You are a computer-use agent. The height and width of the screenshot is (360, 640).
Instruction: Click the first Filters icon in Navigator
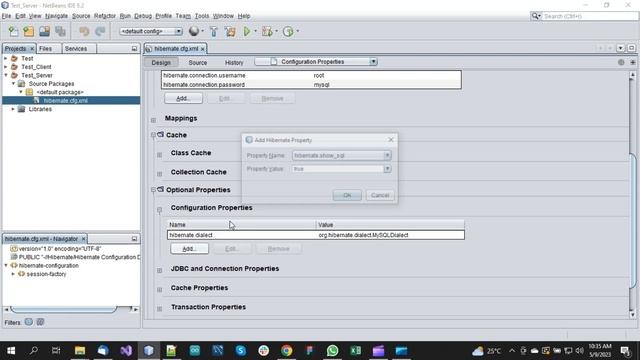click(29, 322)
